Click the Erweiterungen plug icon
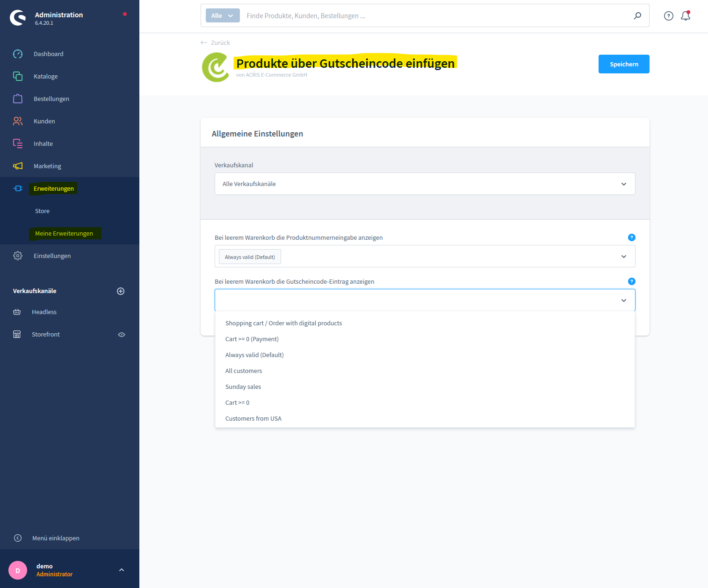 [18, 188]
